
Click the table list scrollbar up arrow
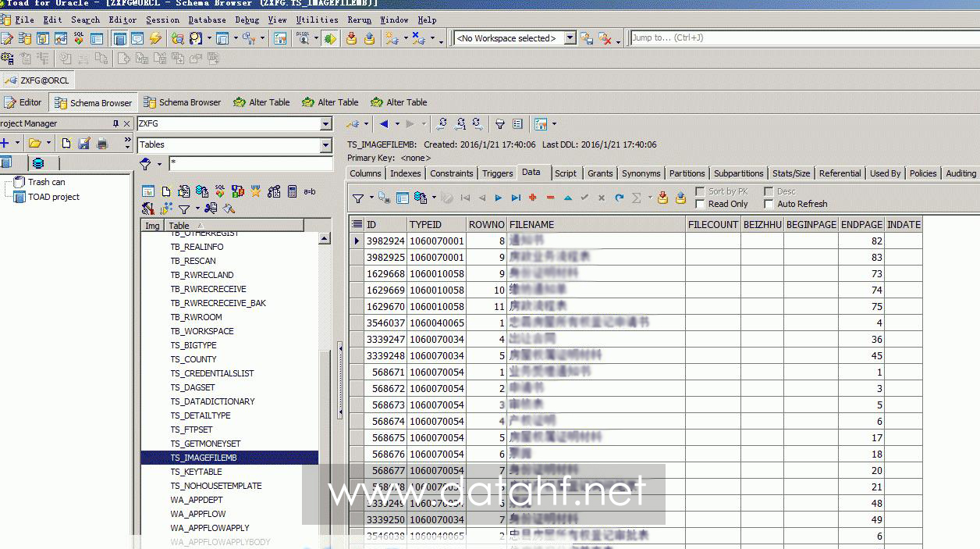tap(325, 239)
